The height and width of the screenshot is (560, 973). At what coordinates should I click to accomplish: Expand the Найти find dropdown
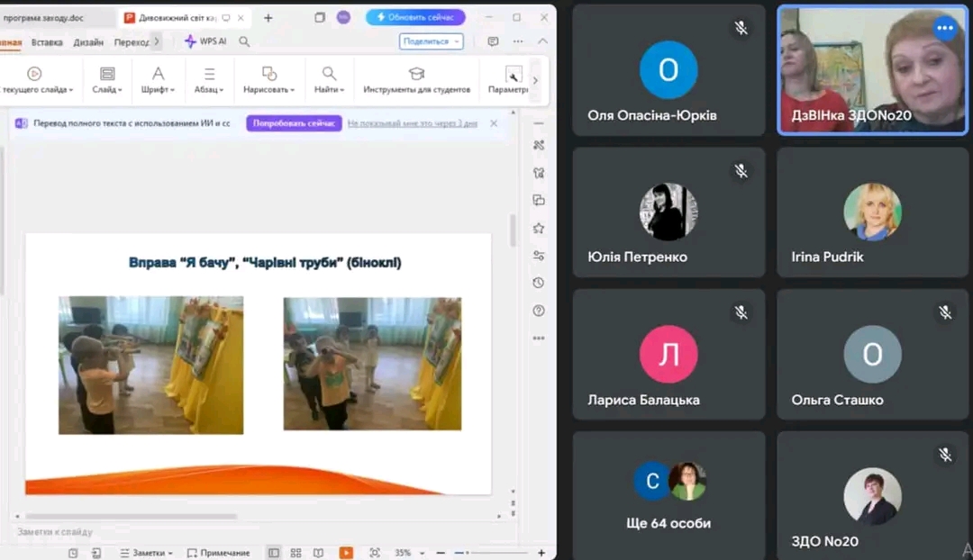click(329, 79)
